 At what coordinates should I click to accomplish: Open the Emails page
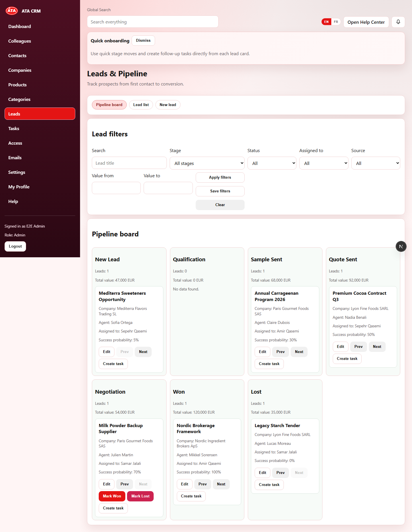coord(40,158)
